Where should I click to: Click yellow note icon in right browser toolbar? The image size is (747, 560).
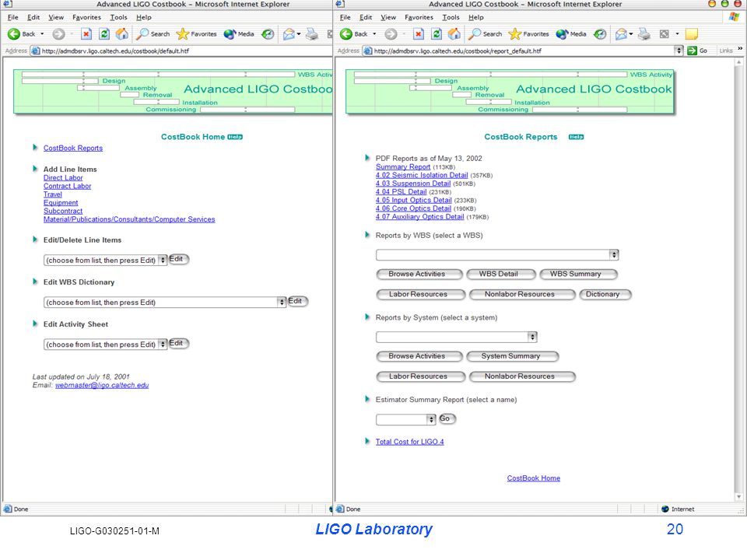691,33
